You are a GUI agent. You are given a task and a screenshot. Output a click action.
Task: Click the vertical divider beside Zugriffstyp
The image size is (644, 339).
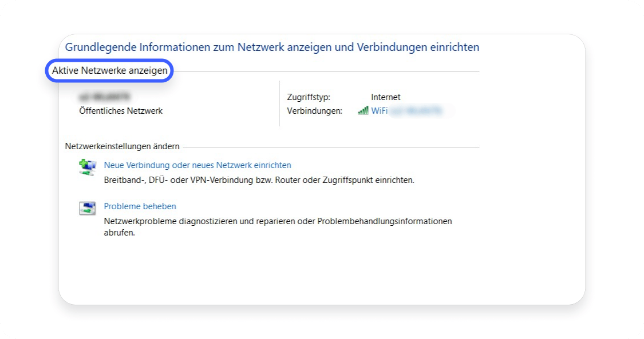point(279,103)
